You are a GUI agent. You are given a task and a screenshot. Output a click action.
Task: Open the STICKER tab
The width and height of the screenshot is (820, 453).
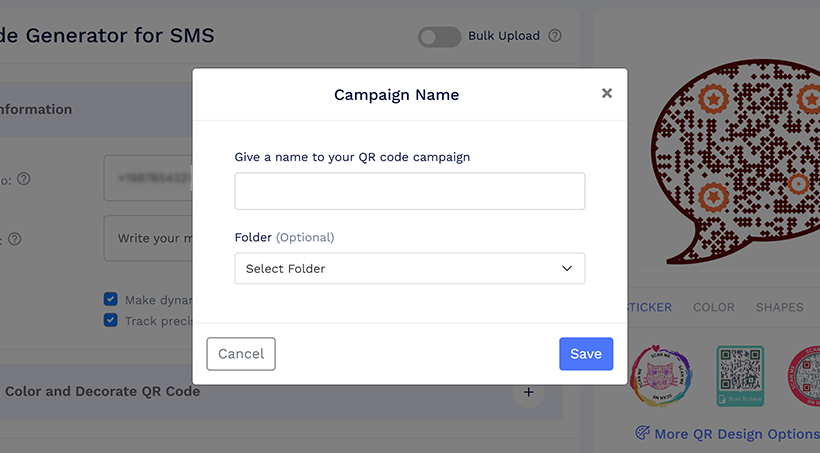click(648, 307)
